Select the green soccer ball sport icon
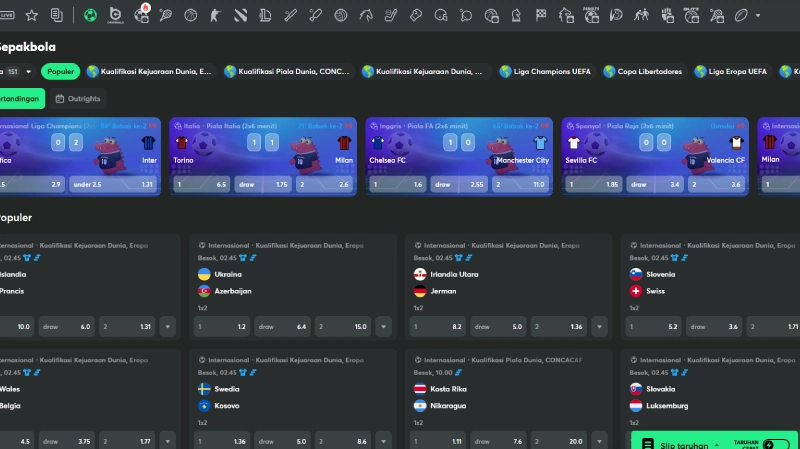 tap(91, 15)
